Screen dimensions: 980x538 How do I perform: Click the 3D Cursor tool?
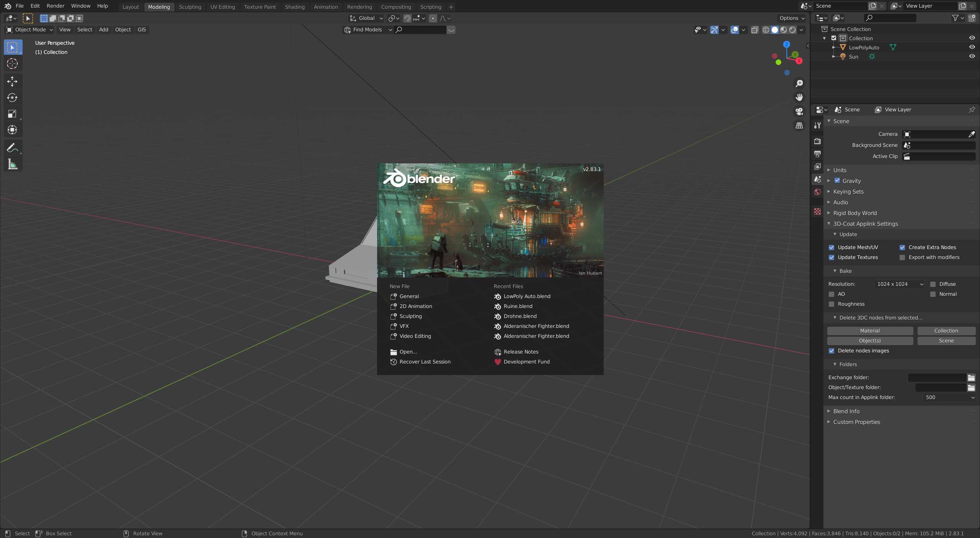tap(12, 64)
